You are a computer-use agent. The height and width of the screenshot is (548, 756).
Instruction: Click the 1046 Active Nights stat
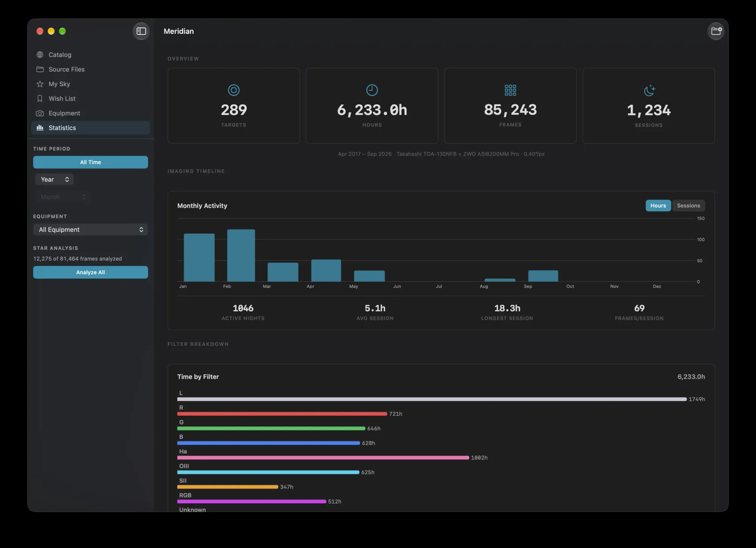coord(243,308)
